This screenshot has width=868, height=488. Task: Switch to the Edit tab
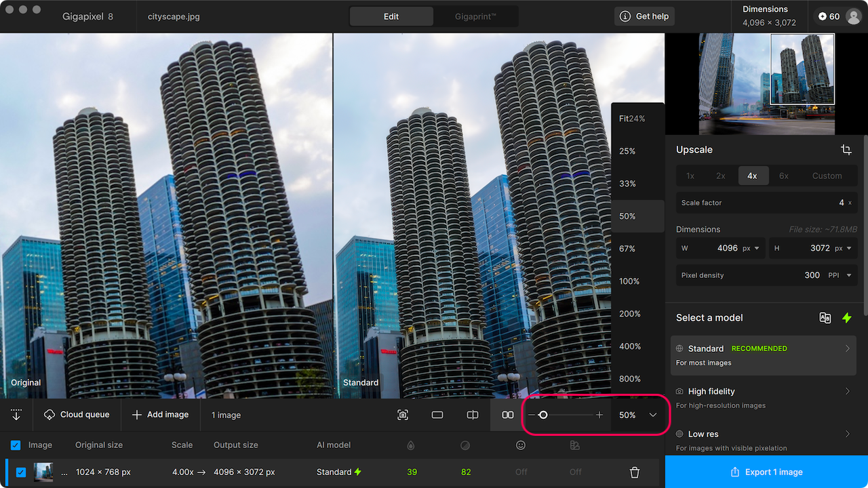(x=391, y=16)
